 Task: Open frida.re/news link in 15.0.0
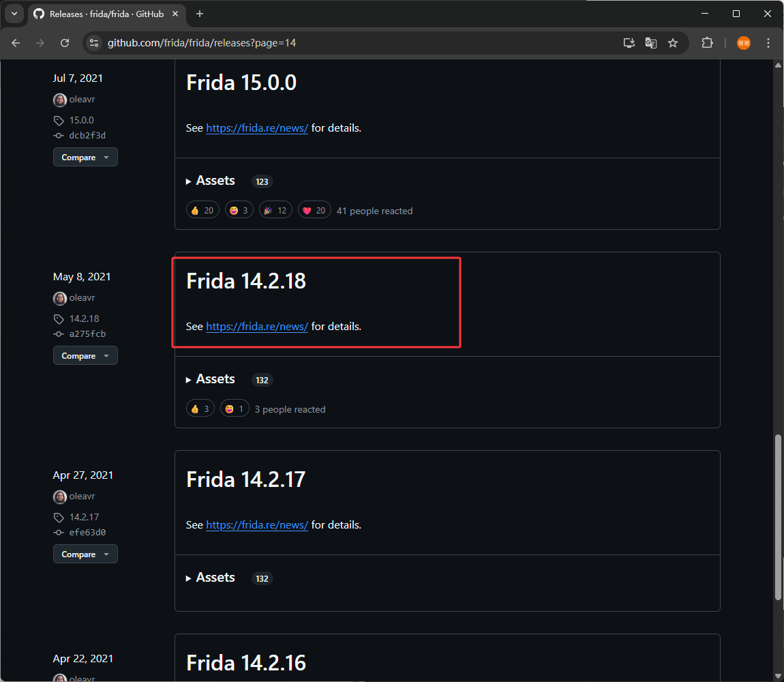click(x=257, y=128)
